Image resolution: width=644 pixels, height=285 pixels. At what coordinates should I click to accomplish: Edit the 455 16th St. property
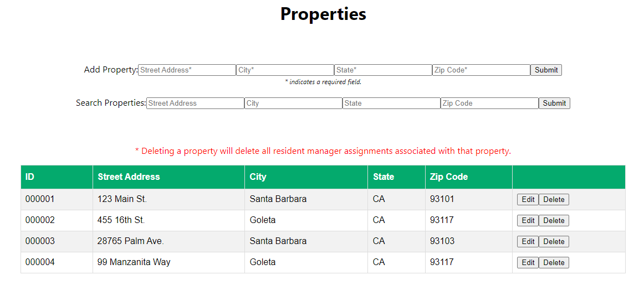point(528,221)
